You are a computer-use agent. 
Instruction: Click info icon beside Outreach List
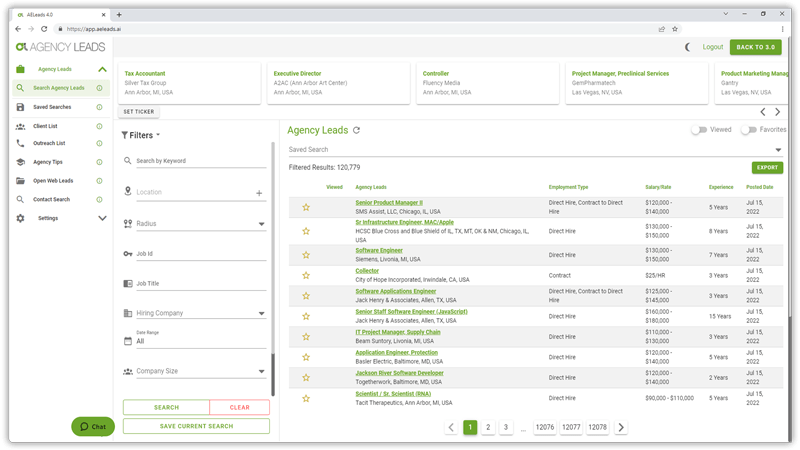tap(99, 143)
